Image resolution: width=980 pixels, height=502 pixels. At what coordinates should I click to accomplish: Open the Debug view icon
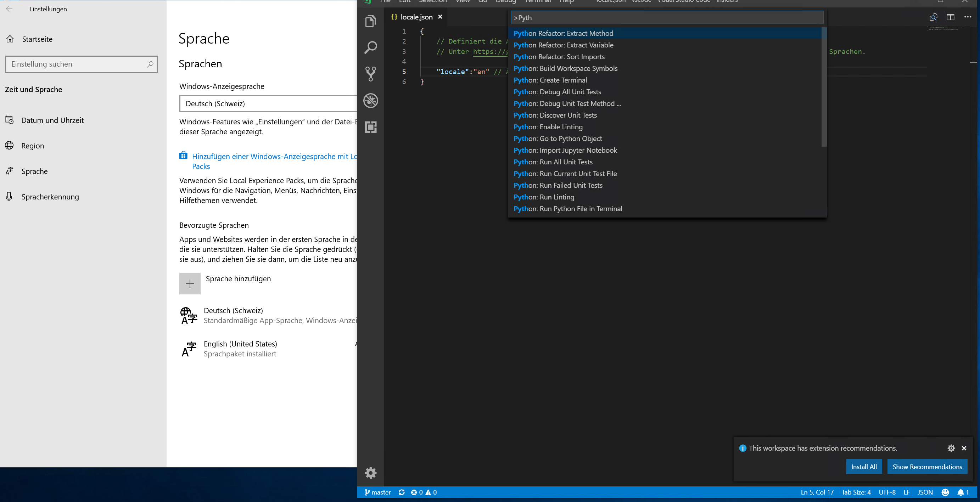[x=370, y=100]
